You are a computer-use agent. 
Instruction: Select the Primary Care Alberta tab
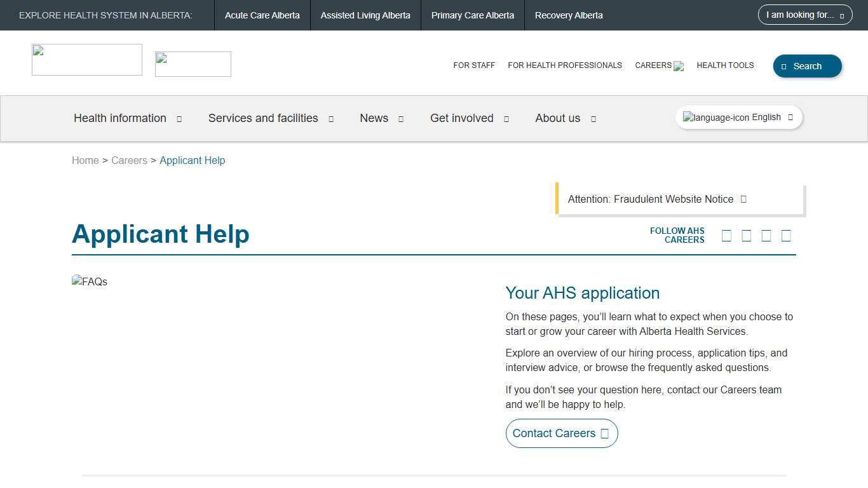point(472,15)
